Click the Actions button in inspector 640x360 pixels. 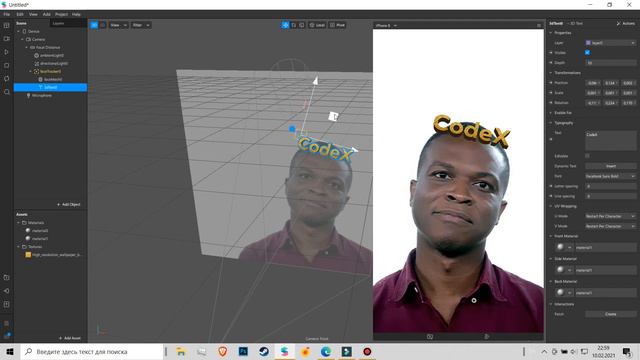pyautogui.click(x=626, y=24)
